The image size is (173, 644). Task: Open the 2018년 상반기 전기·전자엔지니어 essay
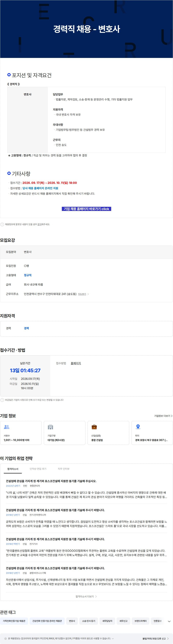click(x=86, y=518)
